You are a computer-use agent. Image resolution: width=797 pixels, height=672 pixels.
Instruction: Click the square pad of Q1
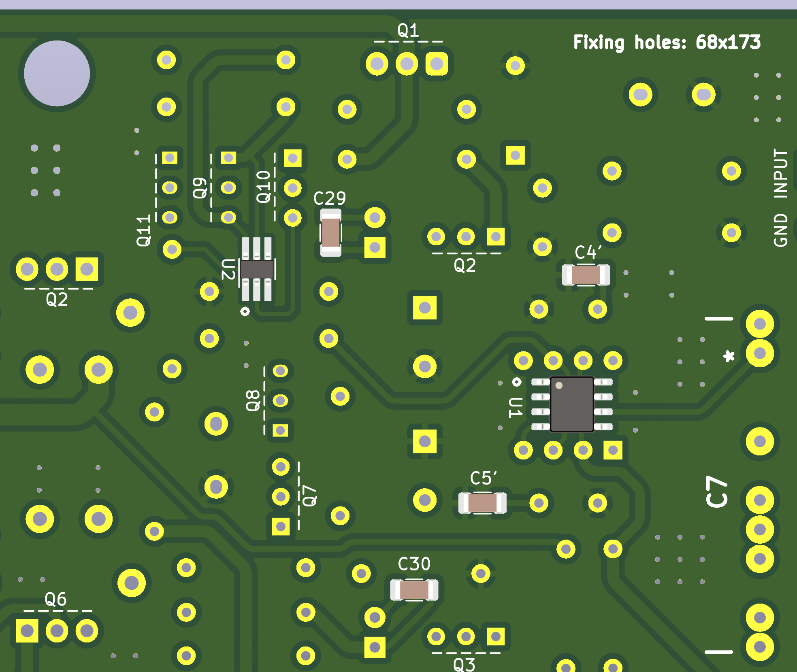(437, 64)
